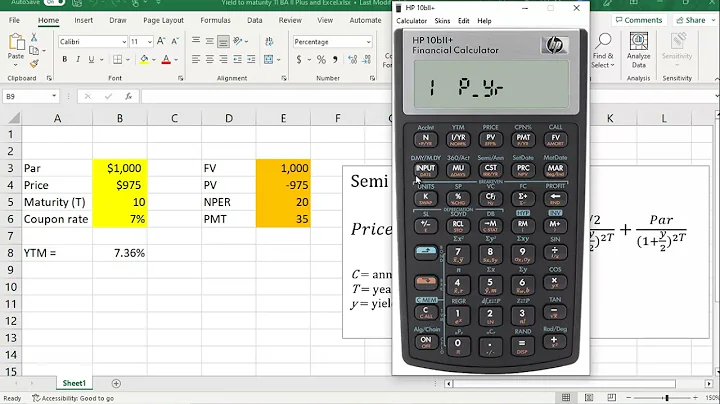Click the increase decimal icon
The width and height of the screenshot is (720, 404).
click(x=353, y=59)
